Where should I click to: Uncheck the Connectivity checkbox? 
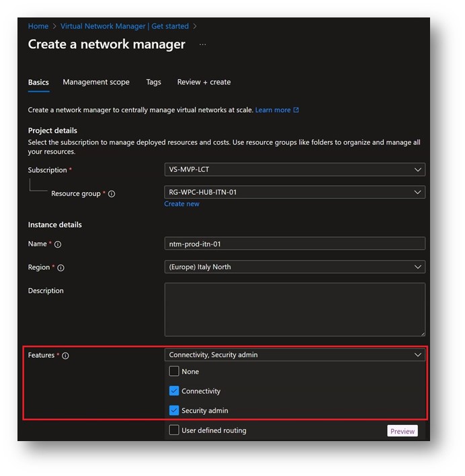pyautogui.click(x=174, y=391)
